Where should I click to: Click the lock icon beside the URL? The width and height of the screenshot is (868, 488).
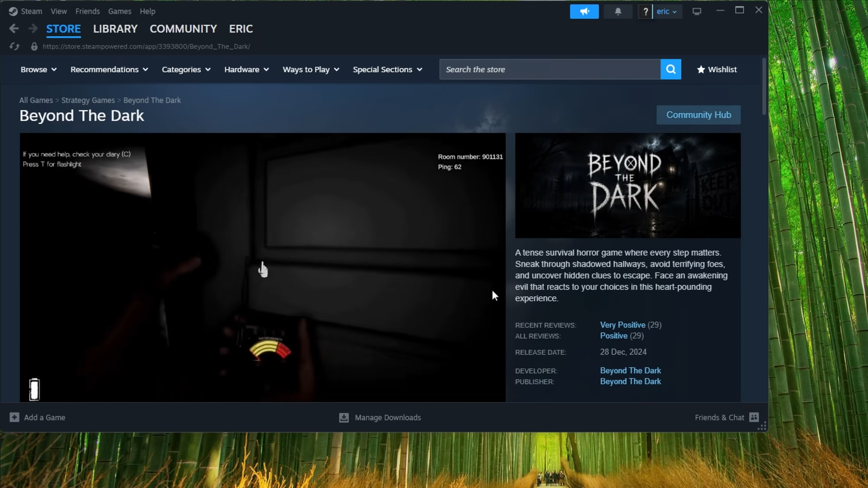34,46
